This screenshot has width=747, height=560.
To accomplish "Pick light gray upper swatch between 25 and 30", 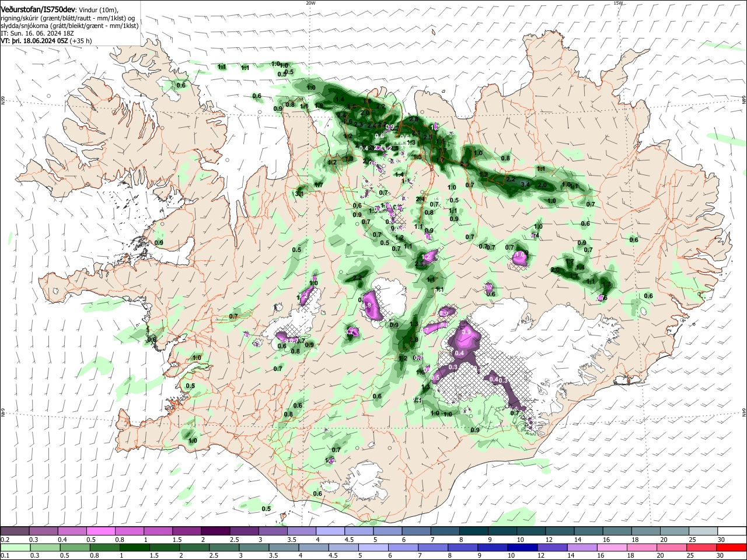I will click(x=703, y=531).
